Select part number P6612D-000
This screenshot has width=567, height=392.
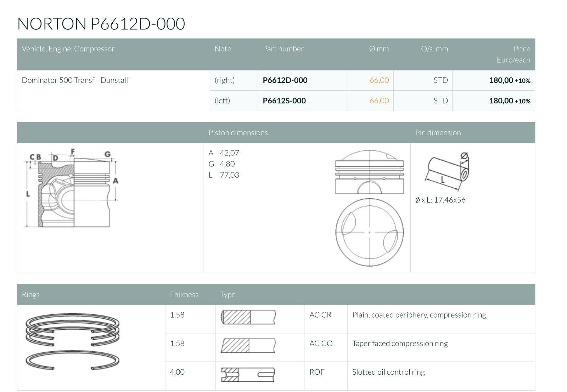285,80
